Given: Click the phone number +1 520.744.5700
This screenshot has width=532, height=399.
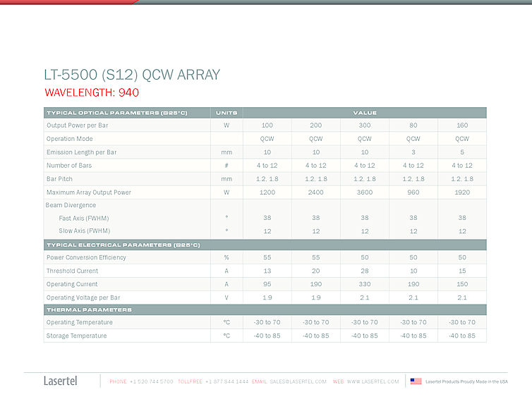Looking at the screenshot, I should pos(151,381).
